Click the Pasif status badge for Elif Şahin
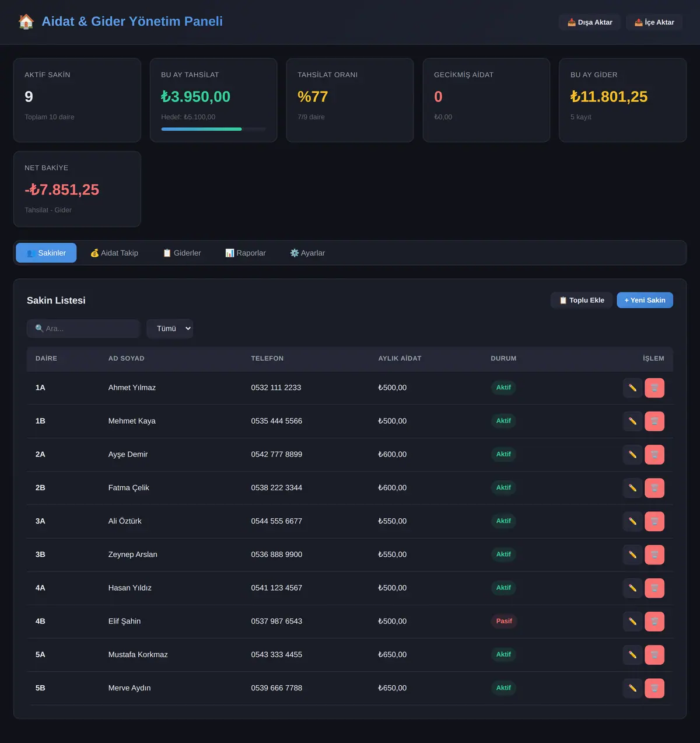This screenshot has height=743, width=700. coord(504,621)
